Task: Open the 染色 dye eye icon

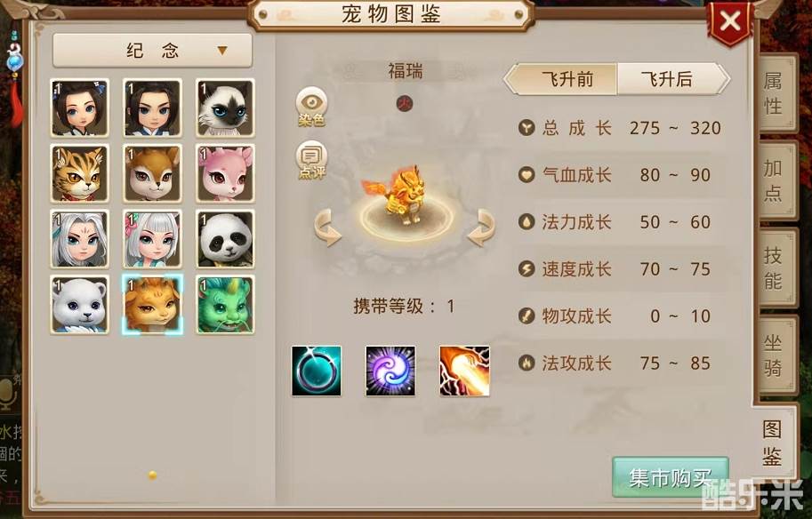Action: coord(311,107)
